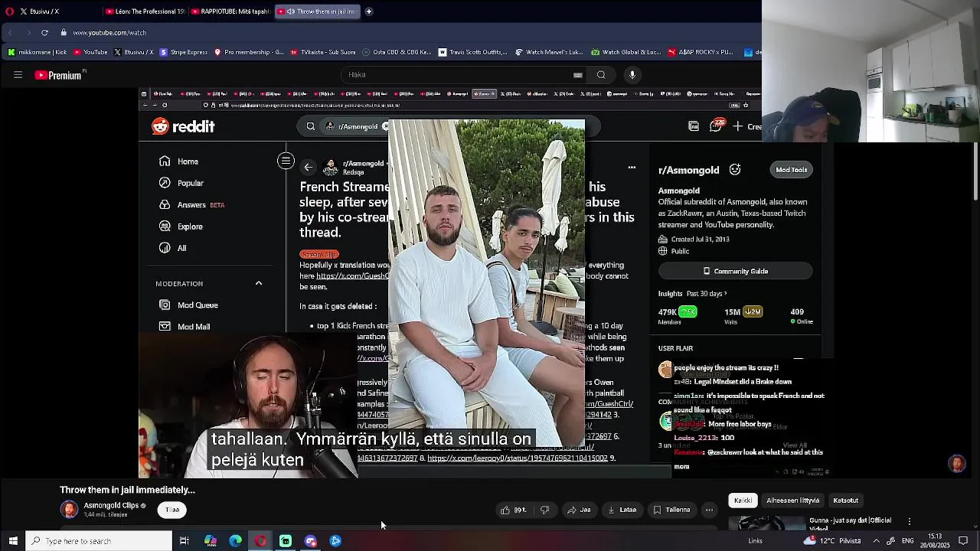Viewport: 980px width, 551px height.
Task: Select the 'Katsotut' filter chip
Action: (x=845, y=500)
